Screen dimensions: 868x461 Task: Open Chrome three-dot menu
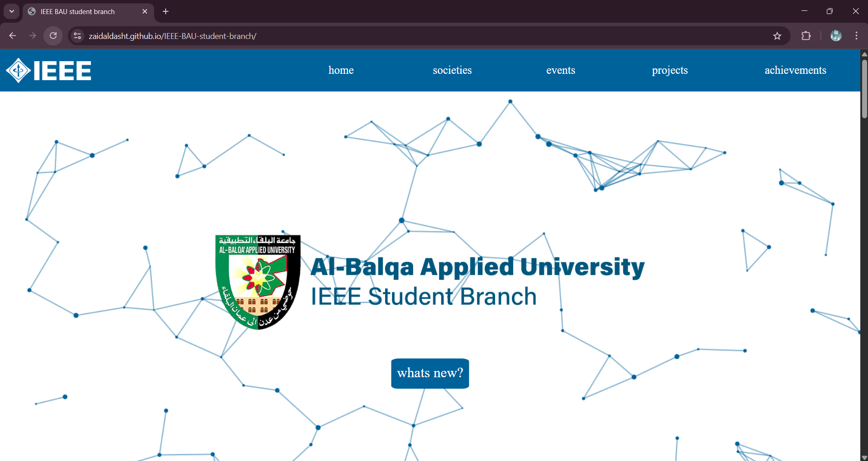click(856, 36)
